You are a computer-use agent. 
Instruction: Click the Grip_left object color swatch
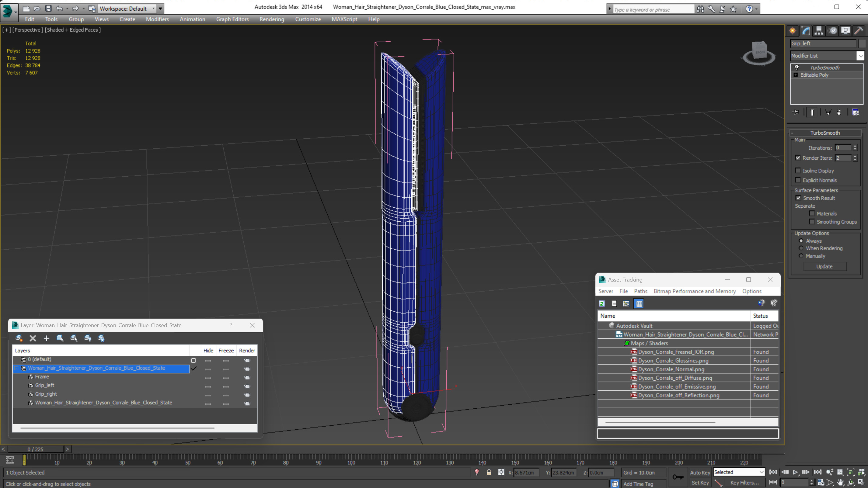point(862,43)
